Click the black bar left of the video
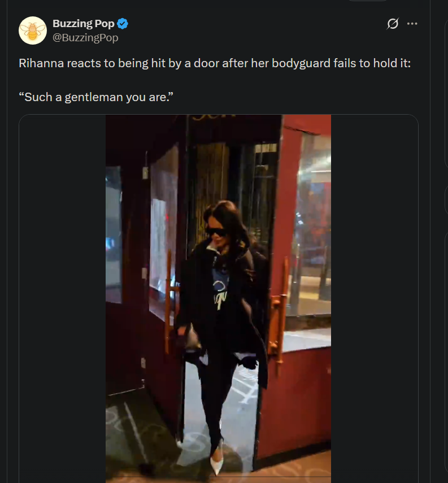Screen dimensions: 448x483 click(62, 299)
